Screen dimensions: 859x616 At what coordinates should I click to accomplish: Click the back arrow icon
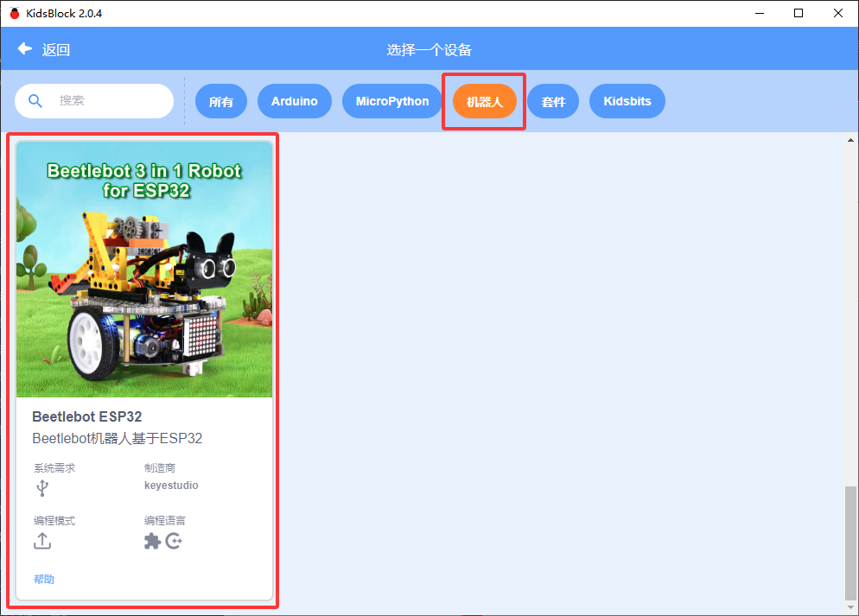pyautogui.click(x=25, y=49)
